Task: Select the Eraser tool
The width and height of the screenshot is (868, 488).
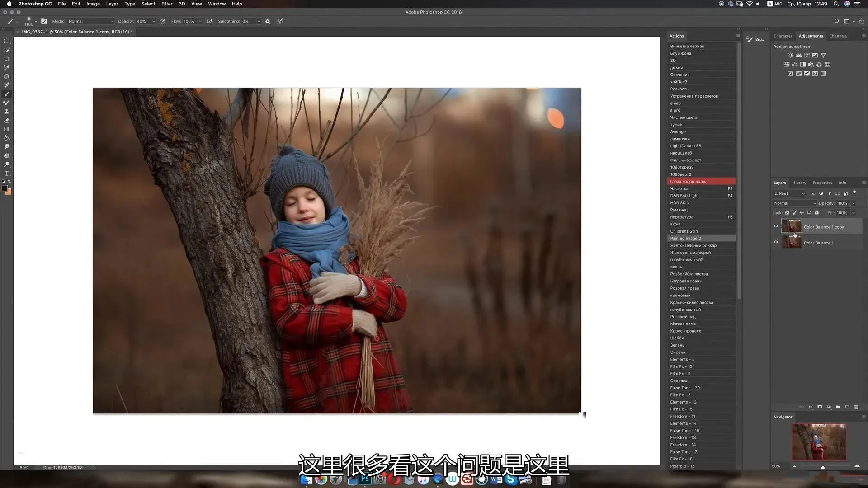Action: tap(6, 121)
